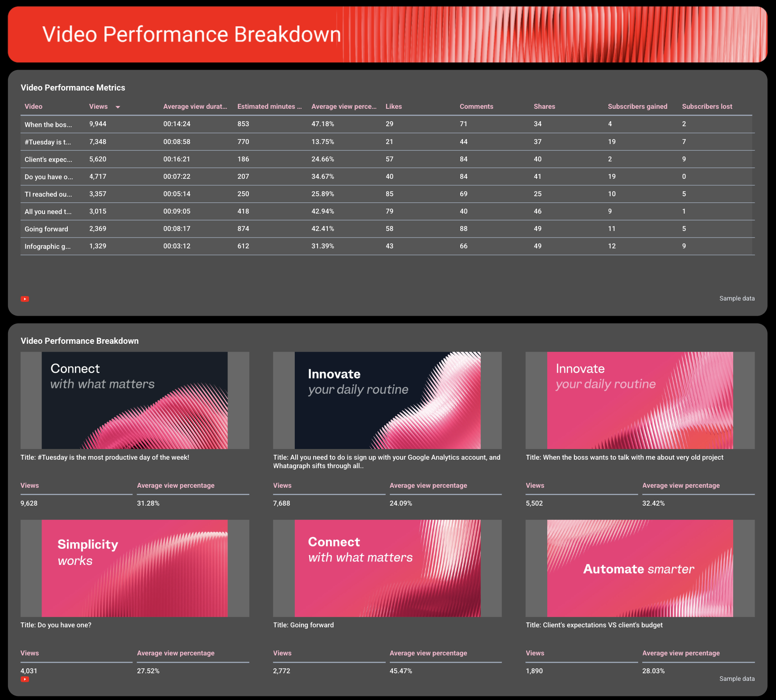Sort by Subscribers gained column
Viewport: 776px width, 700px height.
637,107
